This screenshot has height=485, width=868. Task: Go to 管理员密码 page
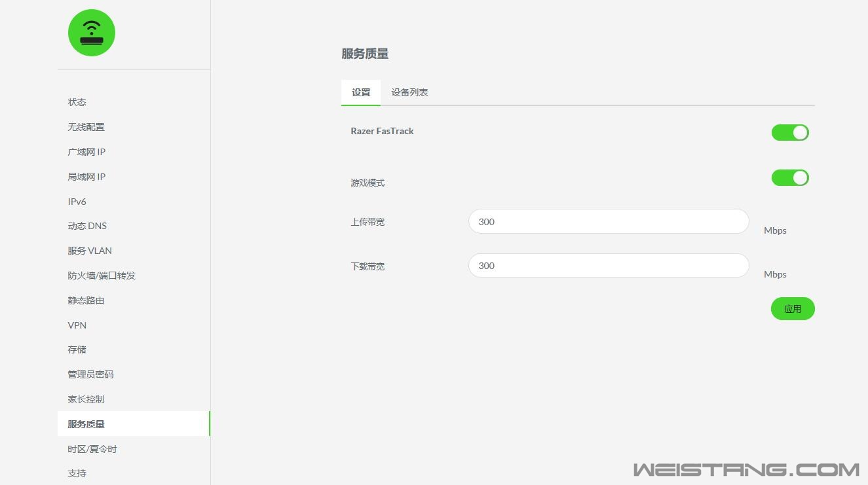point(90,374)
